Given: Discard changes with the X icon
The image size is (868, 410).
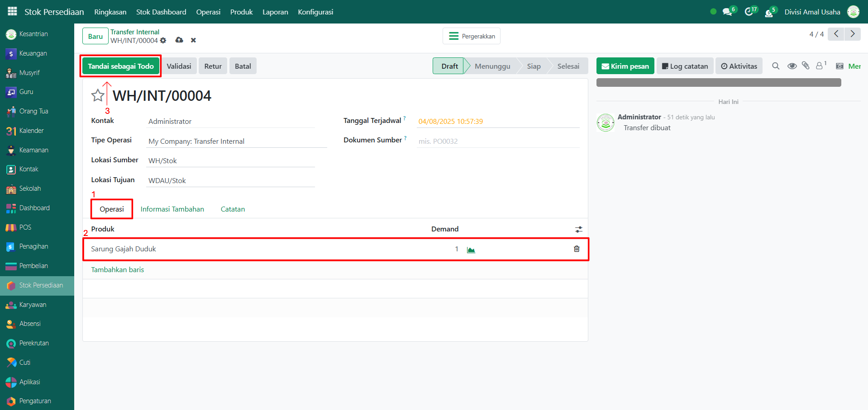Looking at the screenshot, I should pyautogui.click(x=193, y=40).
